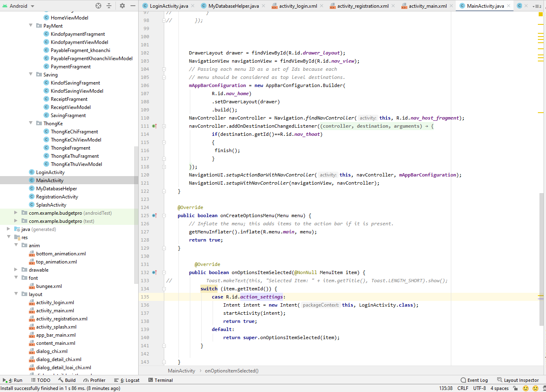Close the MainActivity.java editor tab
Viewport: 546px width, 392px height.
tap(509, 6)
